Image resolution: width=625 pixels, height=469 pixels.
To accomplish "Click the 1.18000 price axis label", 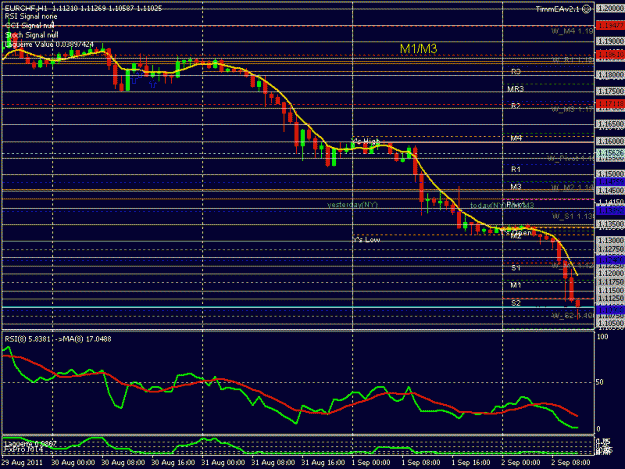I will [x=610, y=75].
